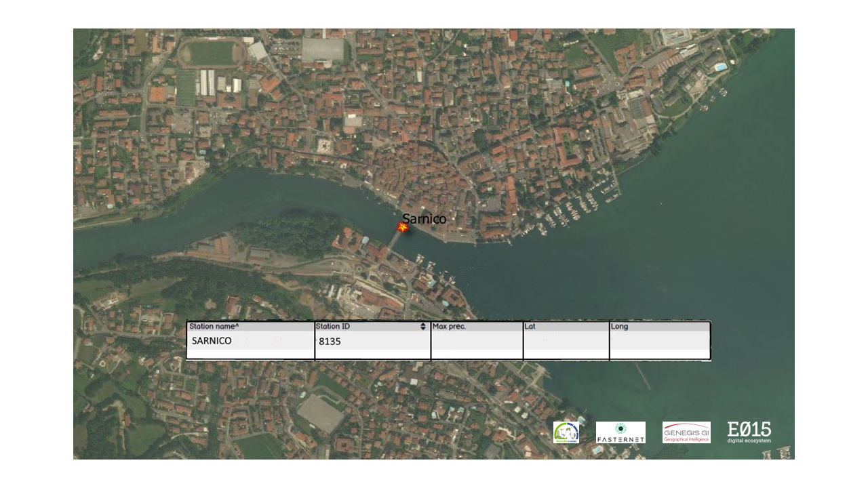Click the empty Lat value cell

click(x=566, y=342)
